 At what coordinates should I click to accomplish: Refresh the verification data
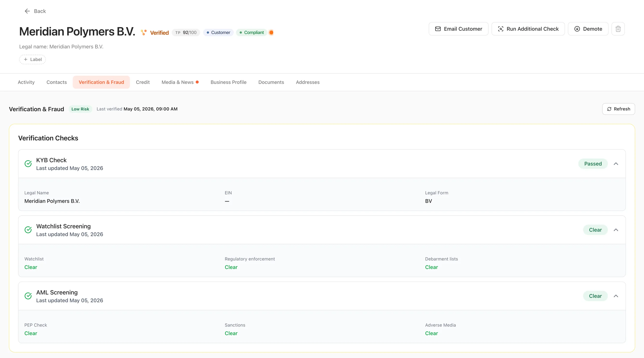[x=619, y=109]
